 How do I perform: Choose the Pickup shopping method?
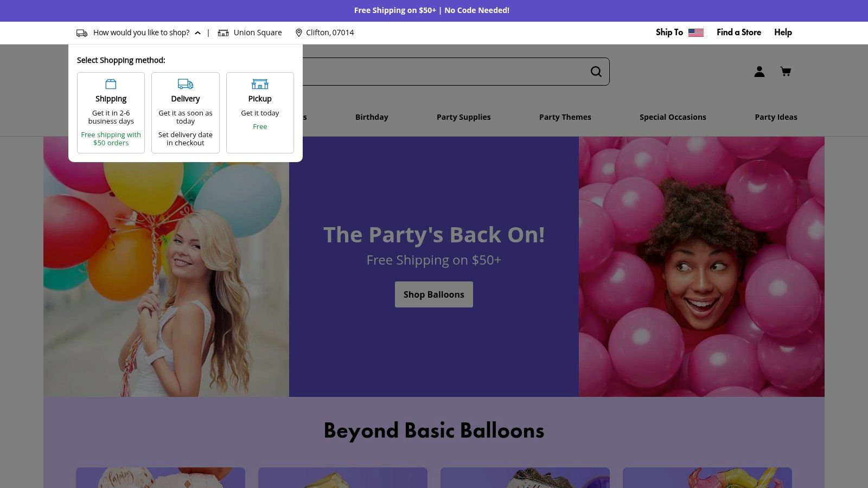(x=260, y=113)
